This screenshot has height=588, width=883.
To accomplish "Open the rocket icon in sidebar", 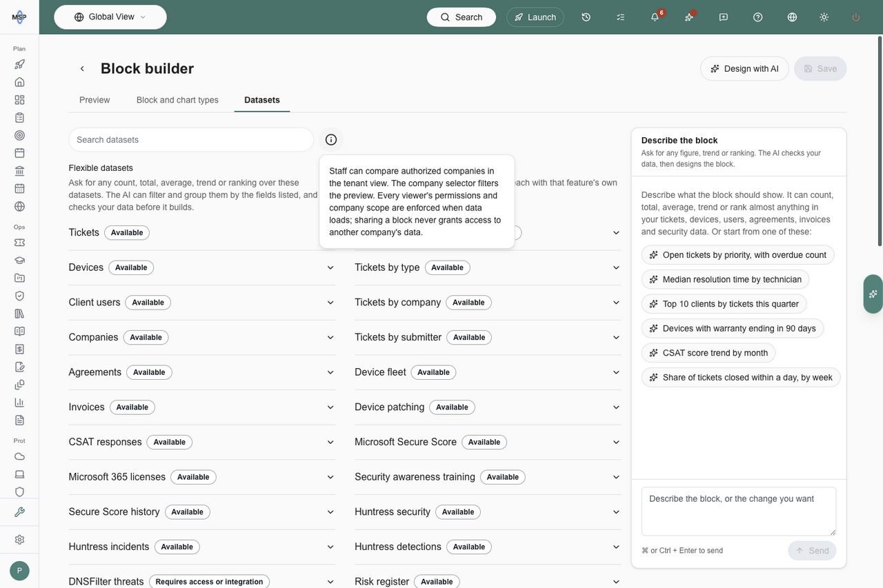I will pos(19,64).
